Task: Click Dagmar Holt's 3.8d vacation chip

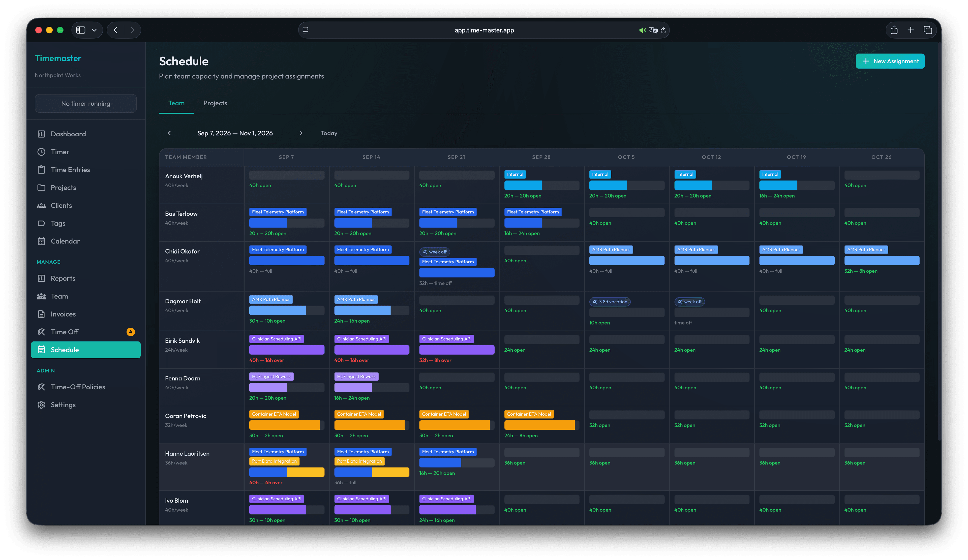Action: 610,301
